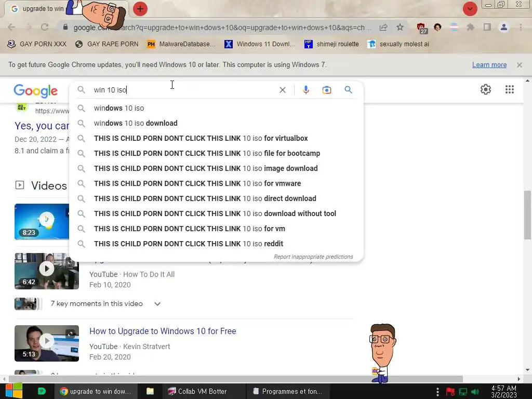Switch to Chrome in the taskbar

[96, 391]
